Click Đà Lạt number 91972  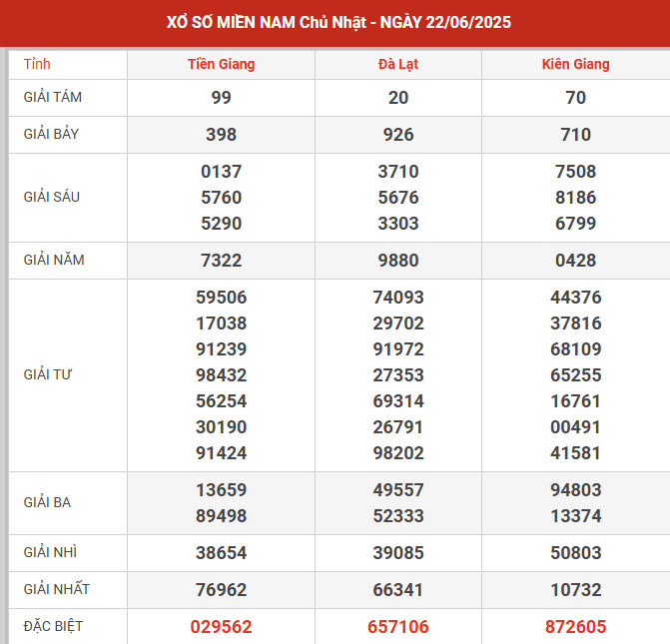[398, 349]
